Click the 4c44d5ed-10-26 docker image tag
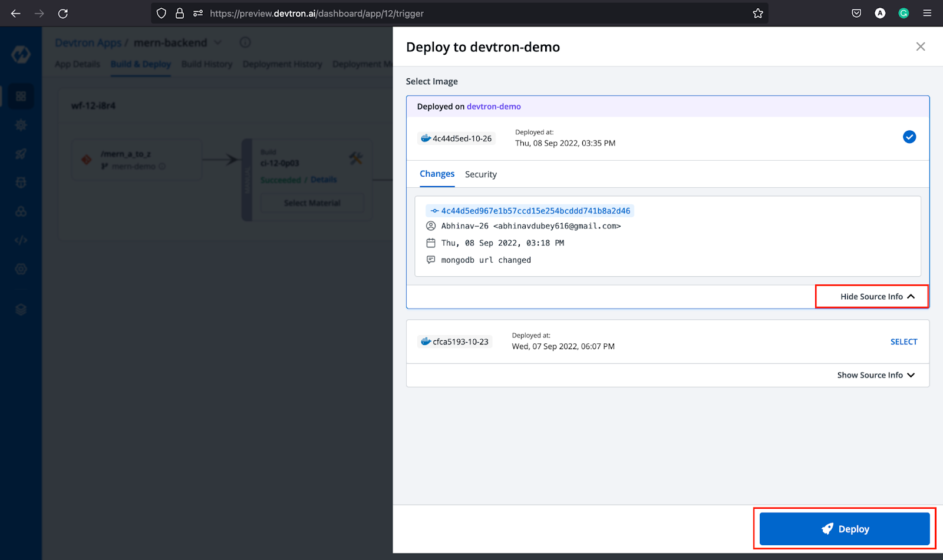 [457, 138]
